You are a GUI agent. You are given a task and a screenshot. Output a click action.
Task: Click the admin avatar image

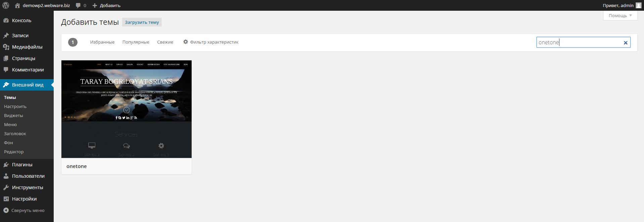pyautogui.click(x=638, y=5)
